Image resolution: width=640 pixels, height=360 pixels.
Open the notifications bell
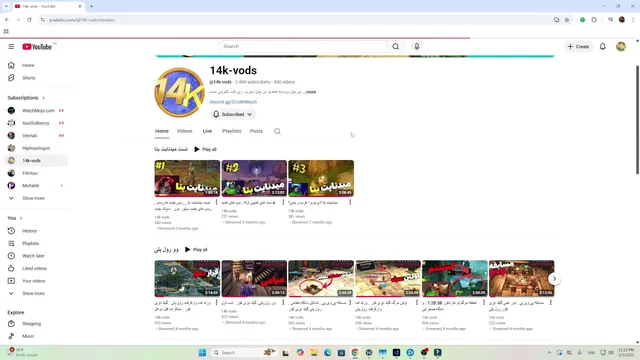pyautogui.click(x=602, y=47)
